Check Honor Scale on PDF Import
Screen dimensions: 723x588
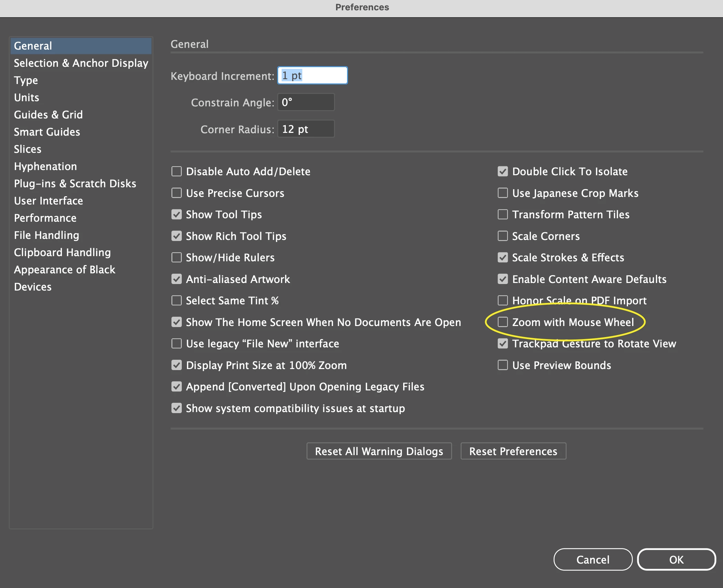click(x=503, y=300)
